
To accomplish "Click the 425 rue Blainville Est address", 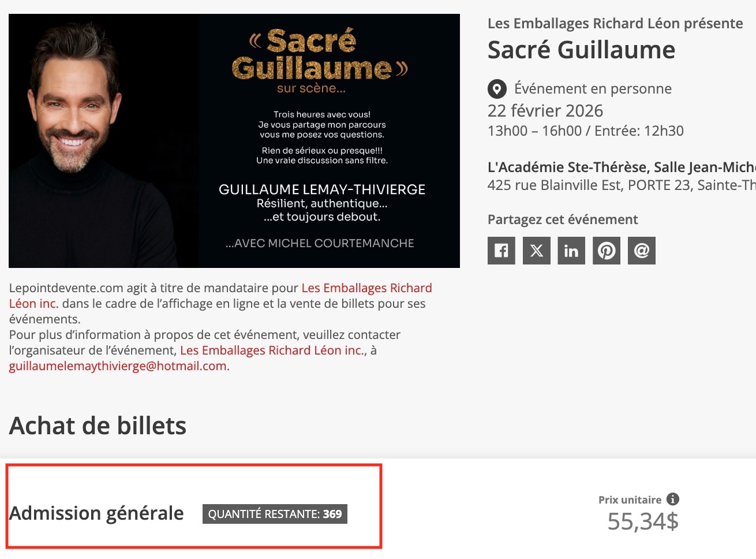I will [x=622, y=185].
